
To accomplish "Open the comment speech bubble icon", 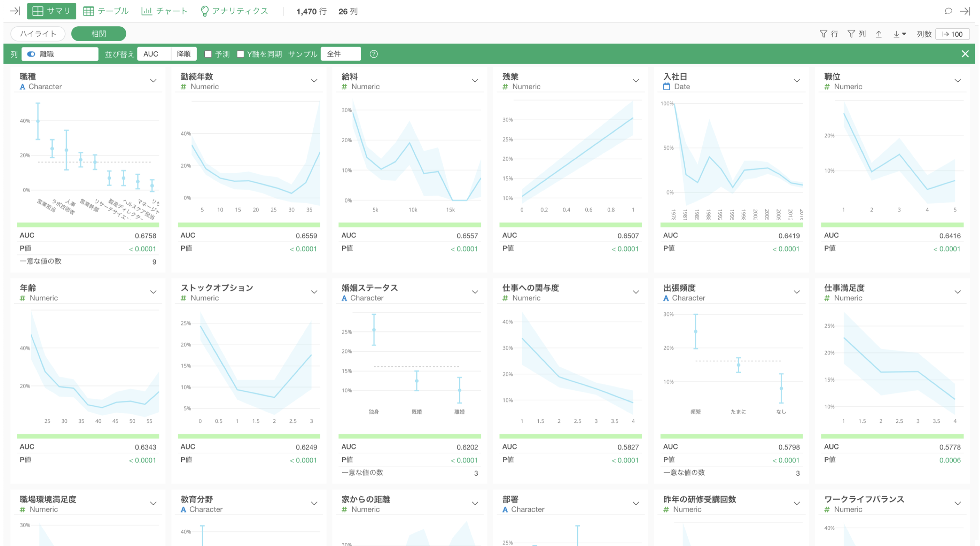I will (x=948, y=11).
